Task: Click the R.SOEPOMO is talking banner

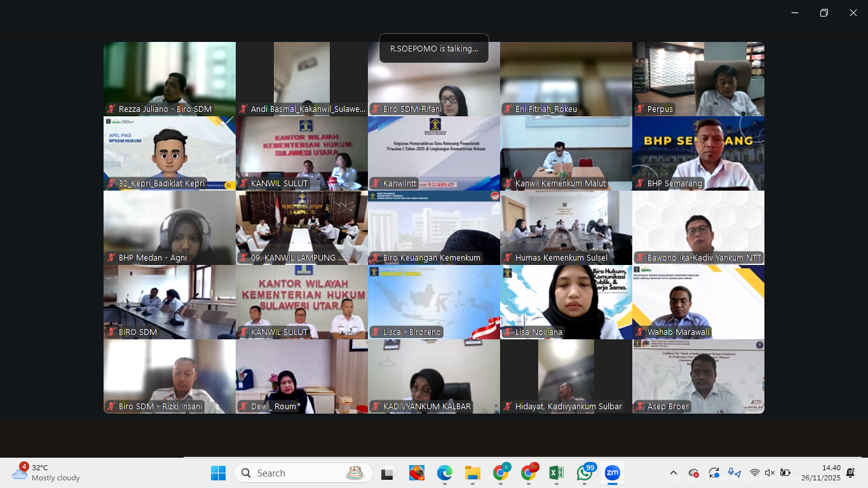Action: tap(434, 48)
